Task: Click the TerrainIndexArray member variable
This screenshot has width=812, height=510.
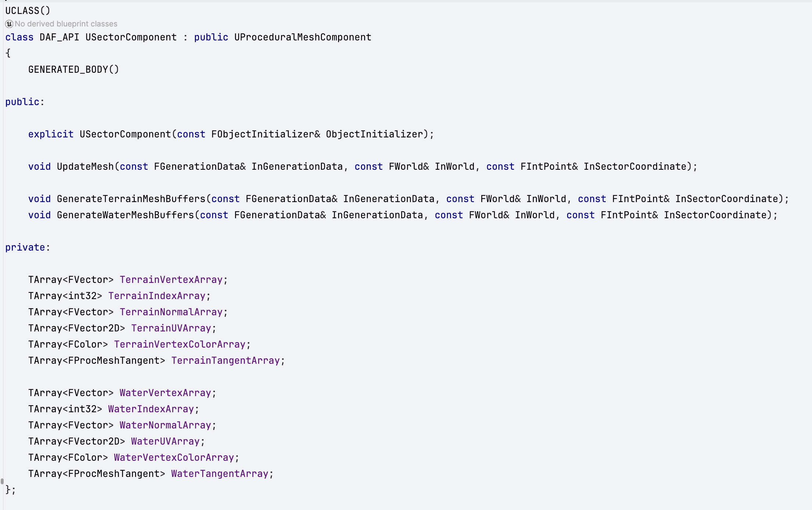Action: 157,296
